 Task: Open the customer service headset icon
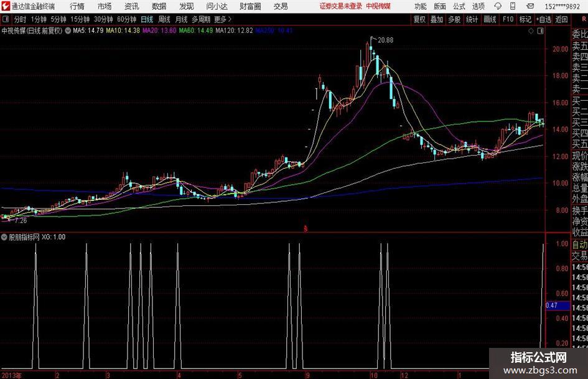(498, 6)
